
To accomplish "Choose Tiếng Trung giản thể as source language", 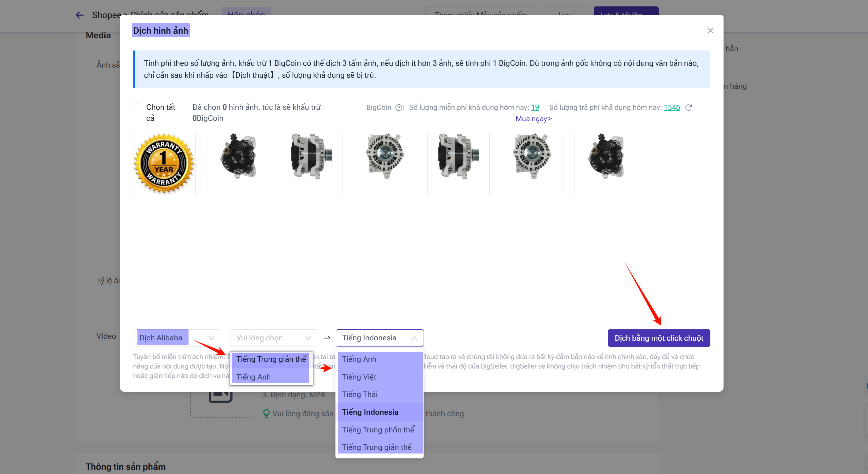I will pos(271,359).
